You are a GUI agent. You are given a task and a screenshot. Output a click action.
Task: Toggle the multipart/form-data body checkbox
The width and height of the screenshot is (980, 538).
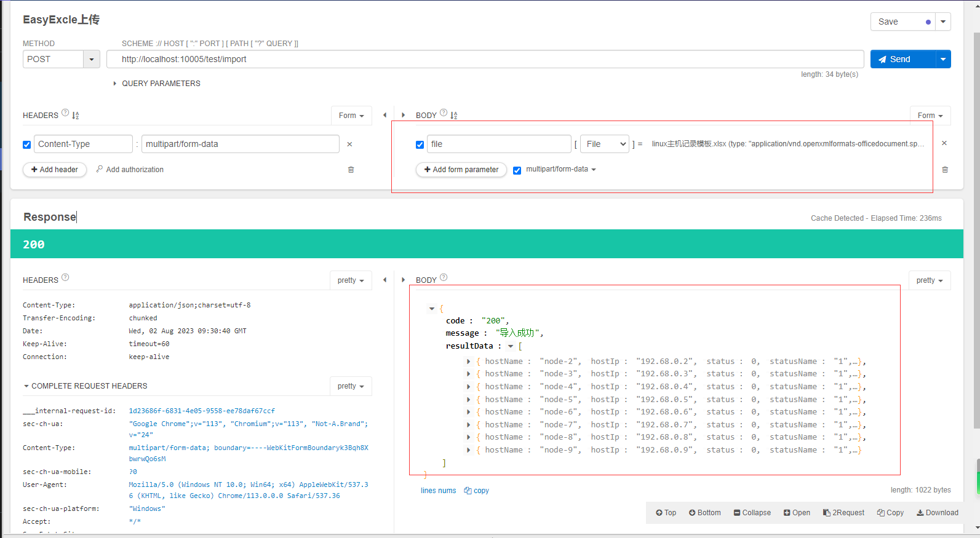pos(517,170)
